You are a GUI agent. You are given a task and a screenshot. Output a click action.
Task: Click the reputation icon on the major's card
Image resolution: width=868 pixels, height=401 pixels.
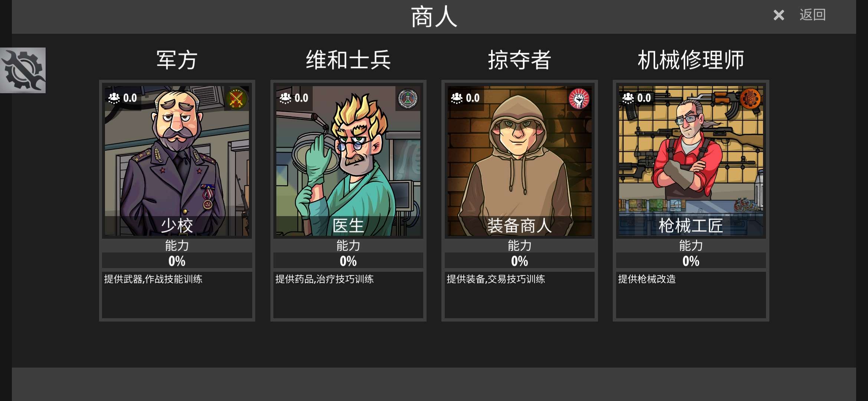[114, 98]
